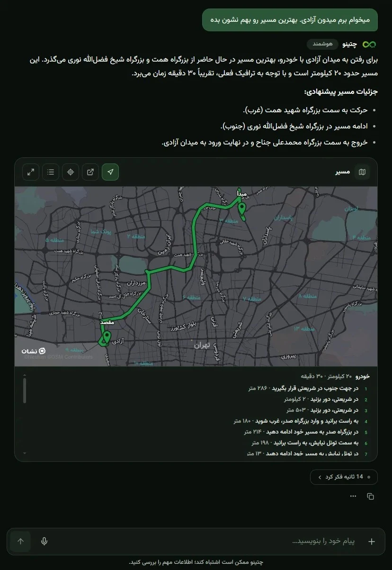Click the disclaimer 'چتینو ممکن است اشتباه کند'
The height and width of the screenshot is (570, 392).
pos(196,562)
